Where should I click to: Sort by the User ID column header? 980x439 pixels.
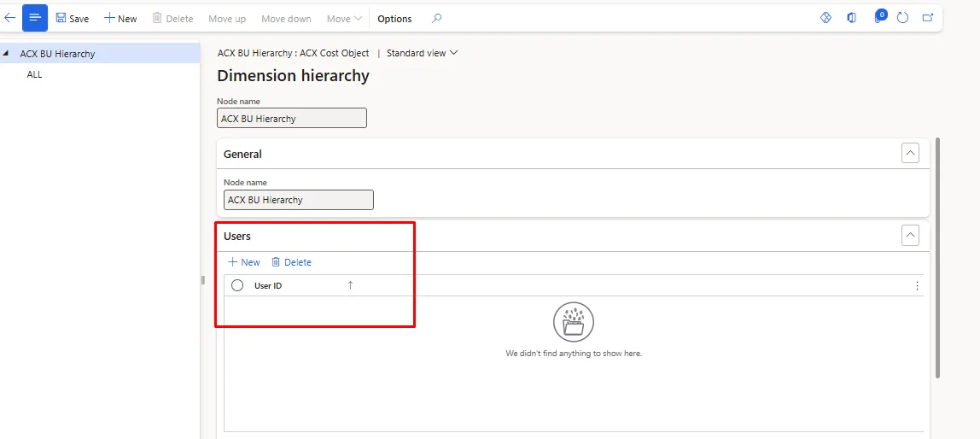point(268,286)
